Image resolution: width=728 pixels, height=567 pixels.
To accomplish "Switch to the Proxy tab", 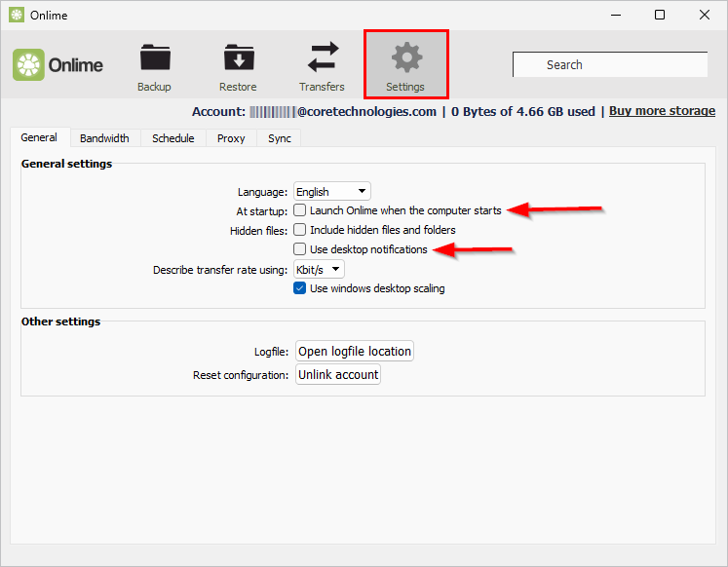I will [x=231, y=138].
